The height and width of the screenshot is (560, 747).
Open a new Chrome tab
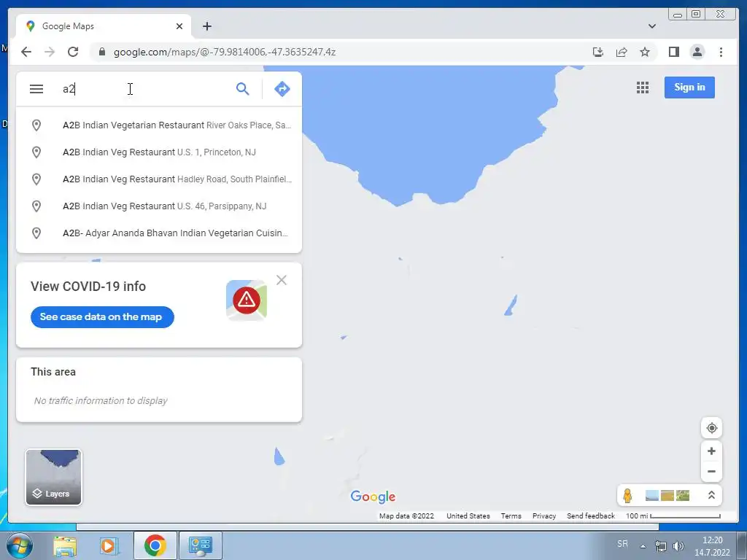pyautogui.click(x=206, y=26)
